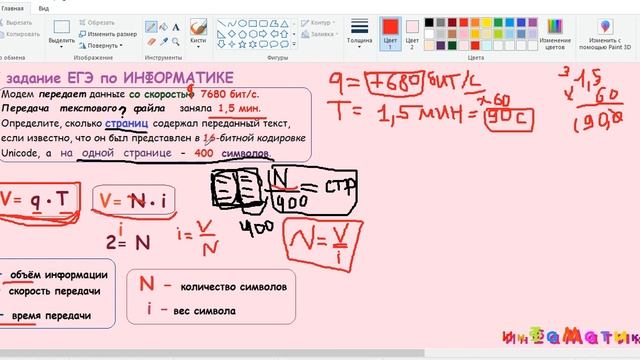Choose the Hexagon shape
The image size is (640, 360).
pyautogui.click(x=253, y=34)
